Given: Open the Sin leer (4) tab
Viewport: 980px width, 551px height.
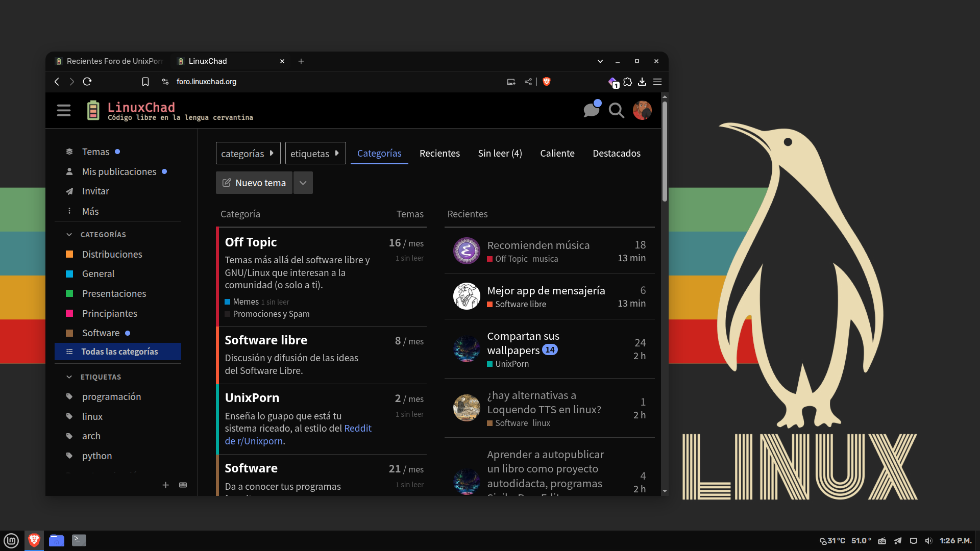Looking at the screenshot, I should (500, 153).
